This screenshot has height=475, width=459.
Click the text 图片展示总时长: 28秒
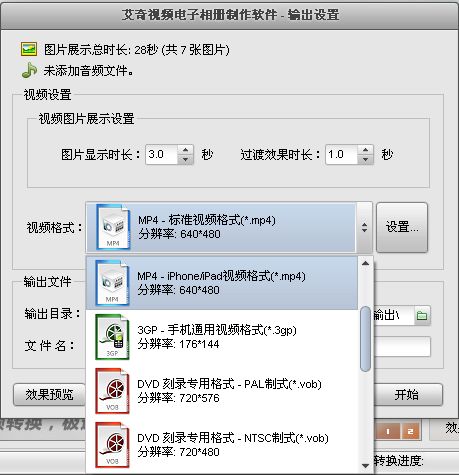[x=101, y=50]
